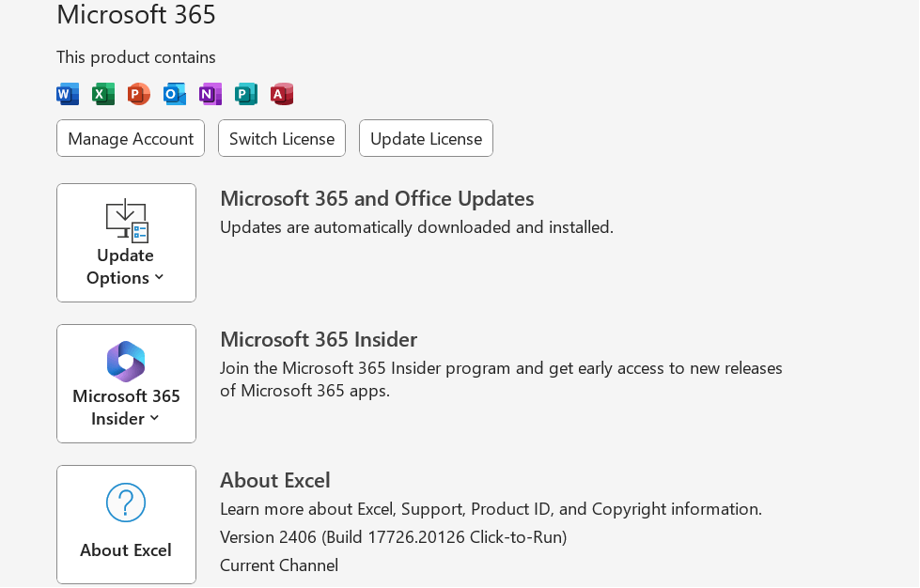The height and width of the screenshot is (588, 920).
Task: Choose Switch License
Action: 282,138
